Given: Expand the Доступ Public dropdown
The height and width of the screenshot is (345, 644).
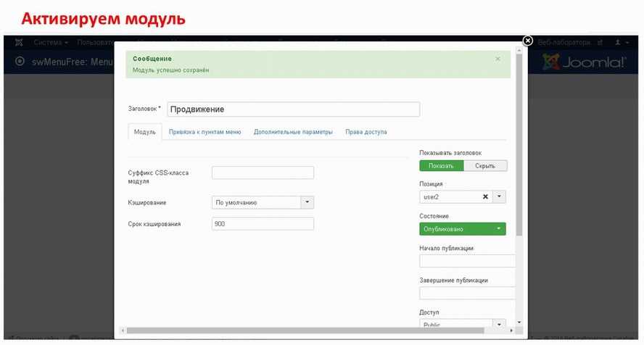Looking at the screenshot, I should (499, 324).
